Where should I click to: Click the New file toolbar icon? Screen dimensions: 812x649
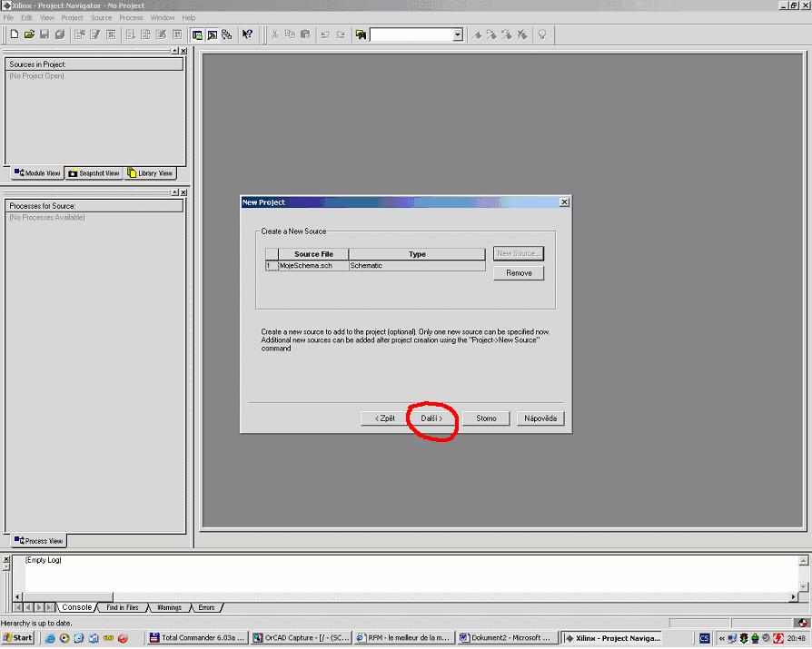(15, 34)
